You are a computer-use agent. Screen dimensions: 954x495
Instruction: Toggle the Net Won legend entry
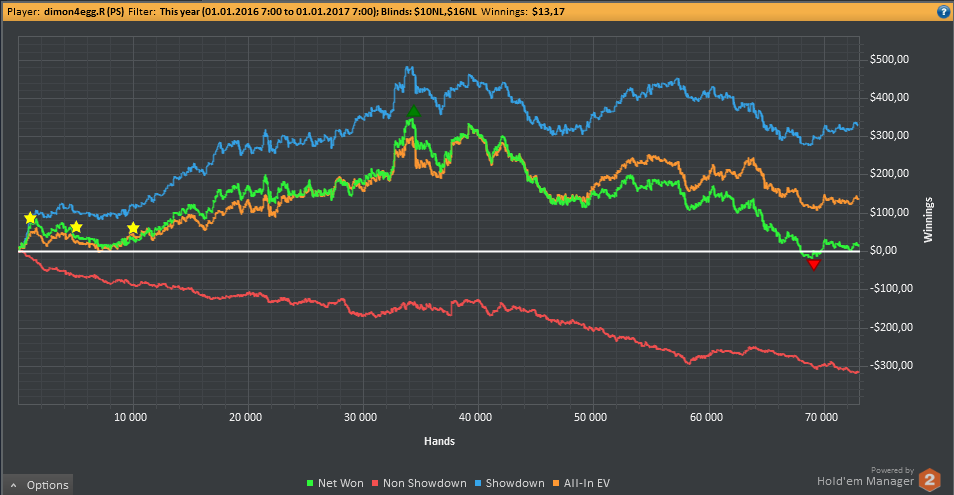pos(335,483)
